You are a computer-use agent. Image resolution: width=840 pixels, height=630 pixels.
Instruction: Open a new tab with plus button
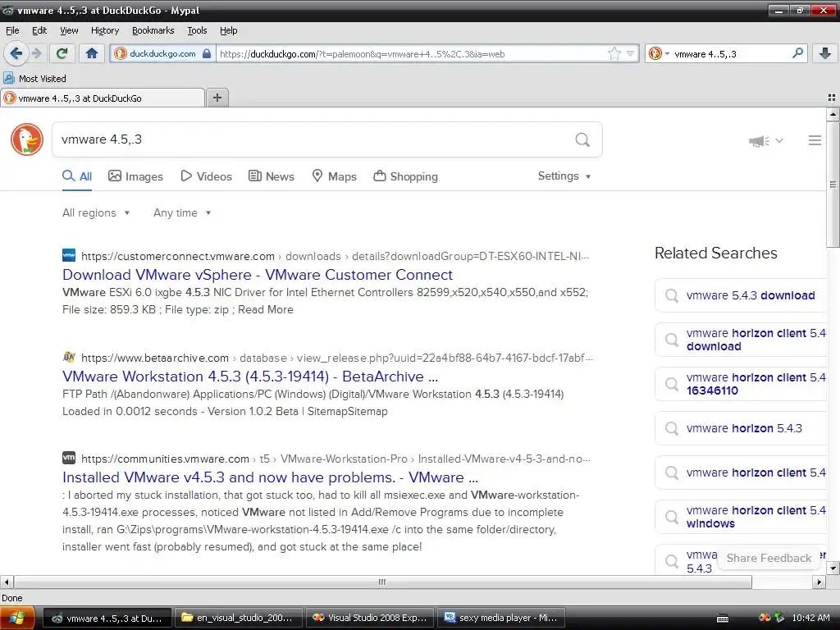click(x=217, y=98)
